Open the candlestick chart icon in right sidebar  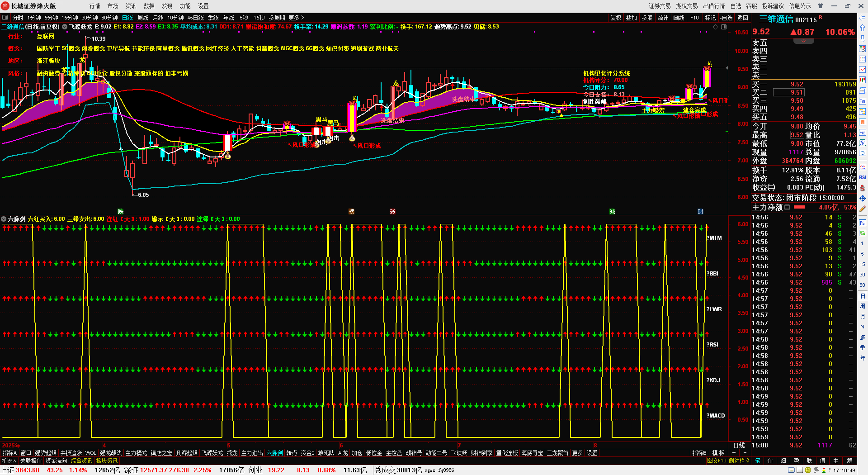pyautogui.click(x=863, y=80)
